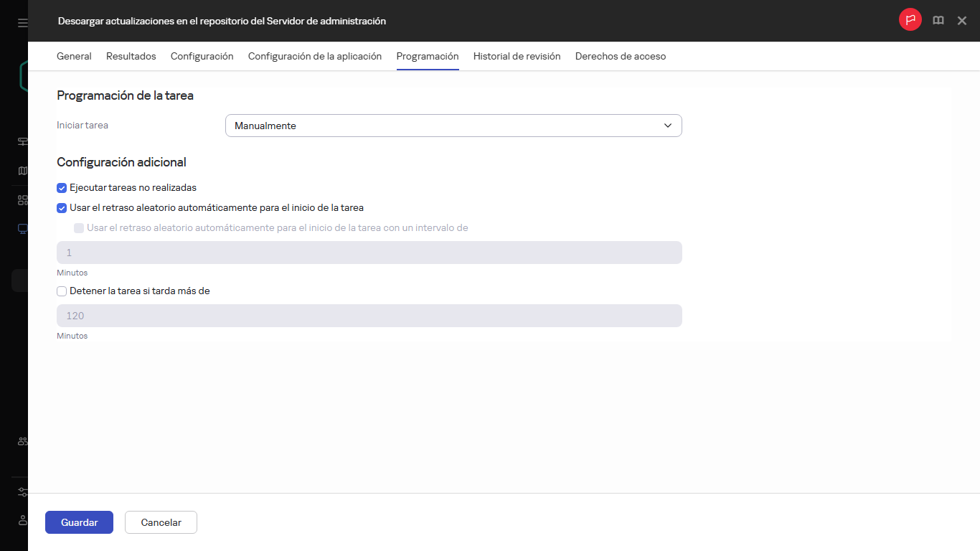Switch to the Historial de revisión tab
980x551 pixels.
517,56
